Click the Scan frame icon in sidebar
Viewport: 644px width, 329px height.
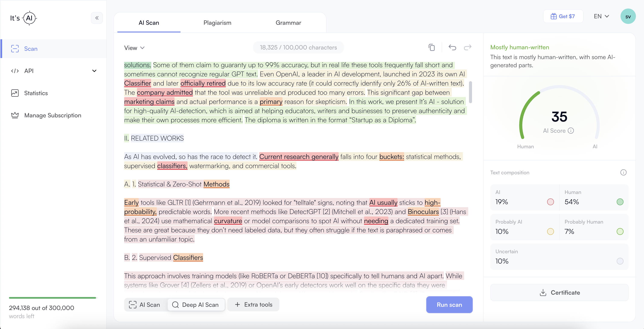[x=15, y=49]
